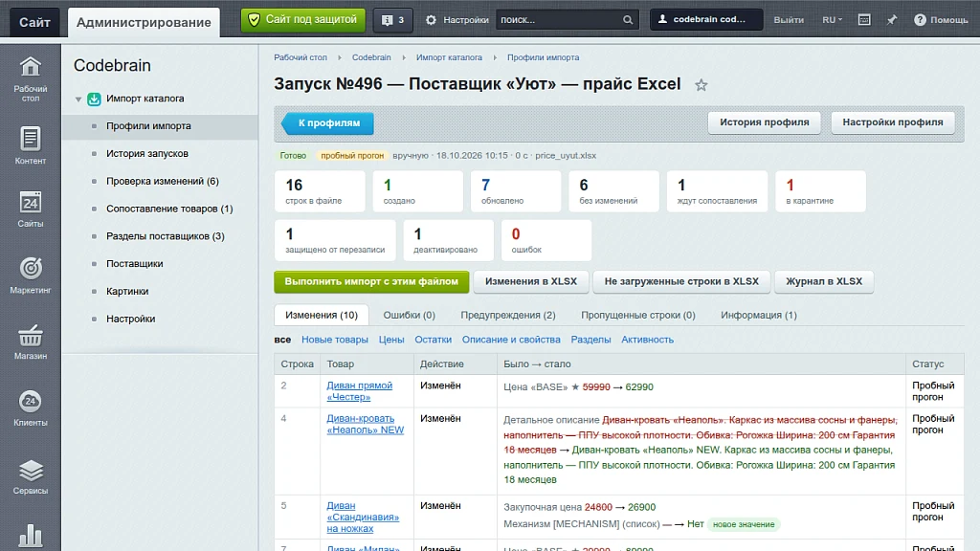The width and height of the screenshot is (980, 551).
Task: Click Профили импорта breadcrumb
Action: (x=544, y=57)
